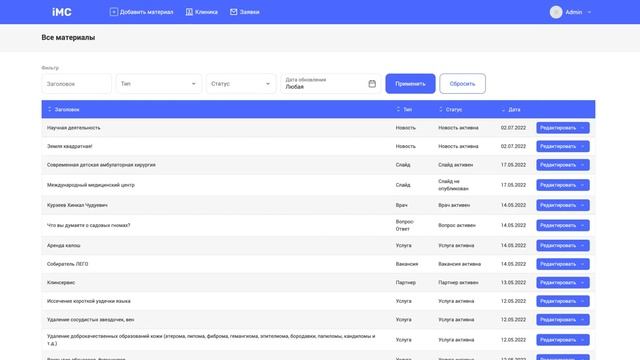Image resolution: width=640 pixels, height=360 pixels.
Task: Go to the Клиника section
Action: pos(202,12)
